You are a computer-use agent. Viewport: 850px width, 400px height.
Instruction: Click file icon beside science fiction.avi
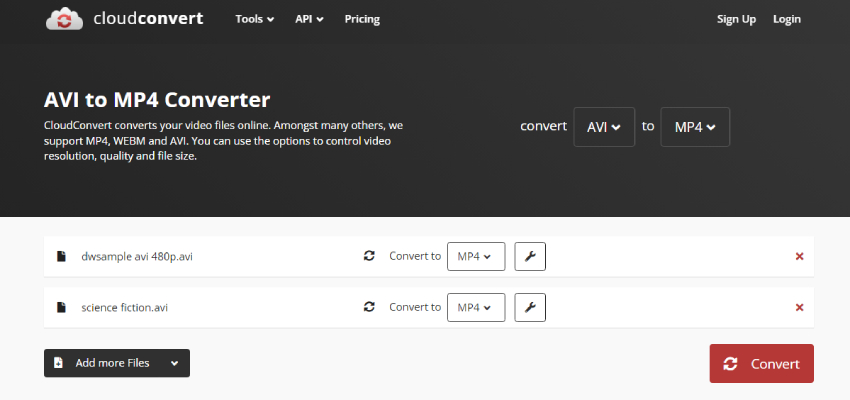pyautogui.click(x=61, y=307)
